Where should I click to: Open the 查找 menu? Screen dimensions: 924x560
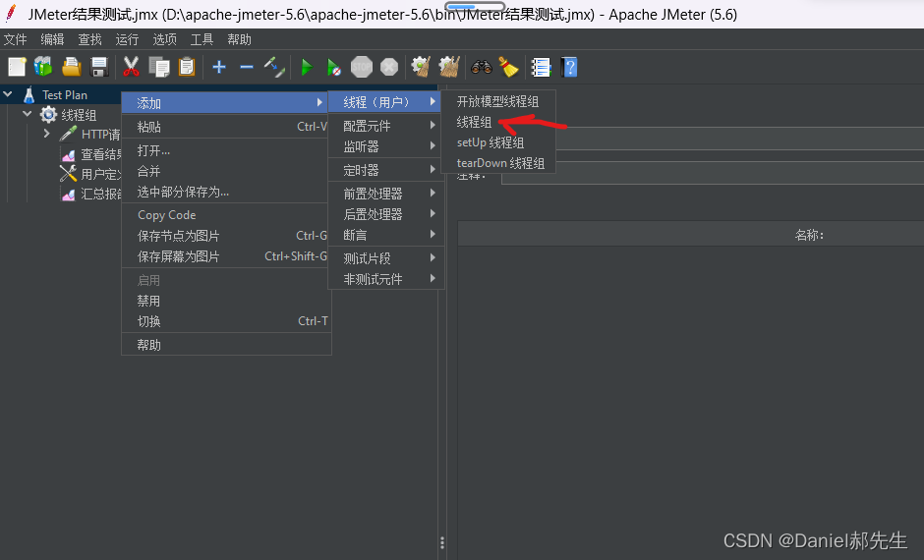(89, 39)
